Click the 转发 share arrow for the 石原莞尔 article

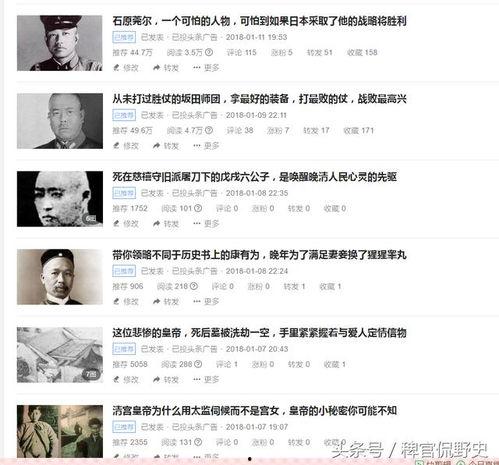156,68
